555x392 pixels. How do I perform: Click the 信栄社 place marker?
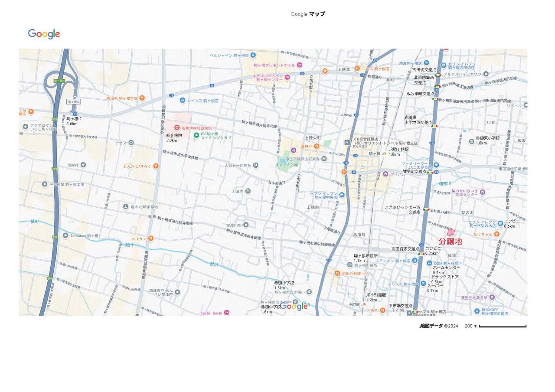(83, 165)
